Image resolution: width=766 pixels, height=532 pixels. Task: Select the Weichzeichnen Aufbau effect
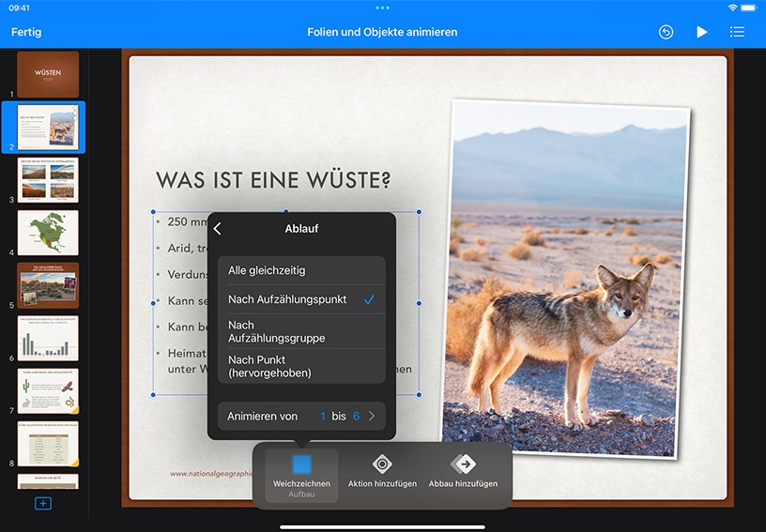coord(301,476)
